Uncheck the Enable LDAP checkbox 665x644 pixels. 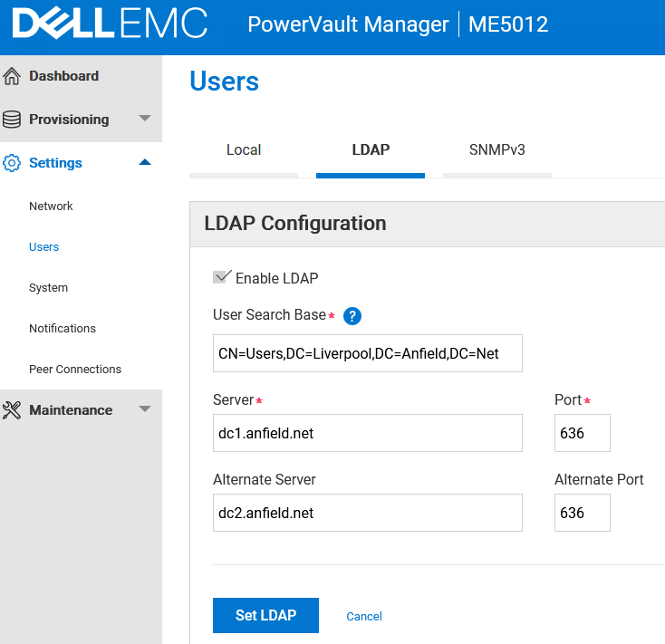point(221,277)
